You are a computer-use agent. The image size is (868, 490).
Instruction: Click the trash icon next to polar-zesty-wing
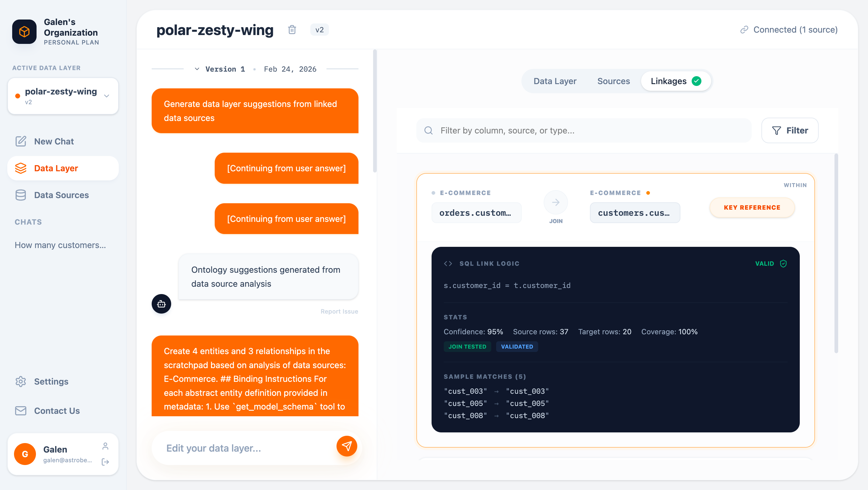(x=292, y=30)
